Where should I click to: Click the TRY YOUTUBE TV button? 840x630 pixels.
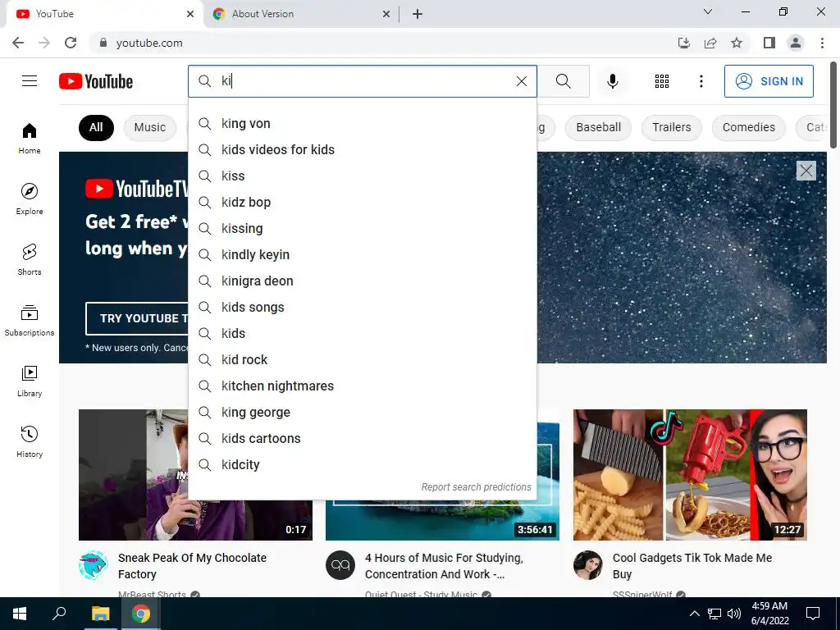[x=138, y=318]
